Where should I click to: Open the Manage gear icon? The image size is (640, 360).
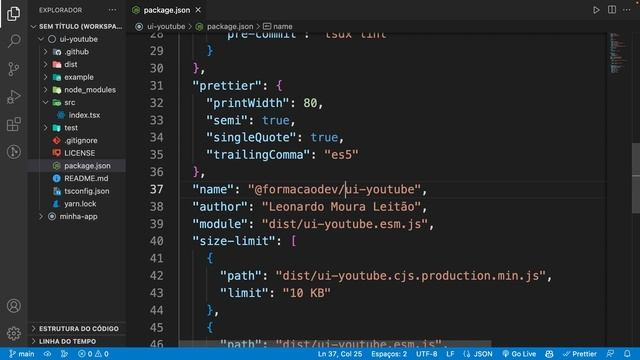click(x=13, y=333)
